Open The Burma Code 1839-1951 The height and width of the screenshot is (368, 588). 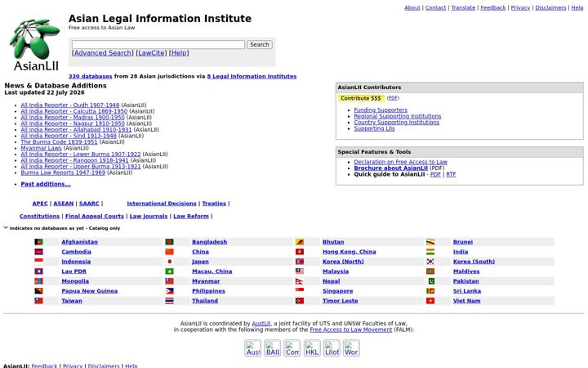point(59,142)
